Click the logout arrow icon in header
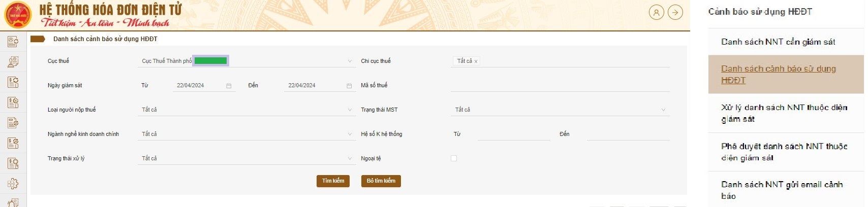Viewport: 868px width, 207px height. coord(675,13)
